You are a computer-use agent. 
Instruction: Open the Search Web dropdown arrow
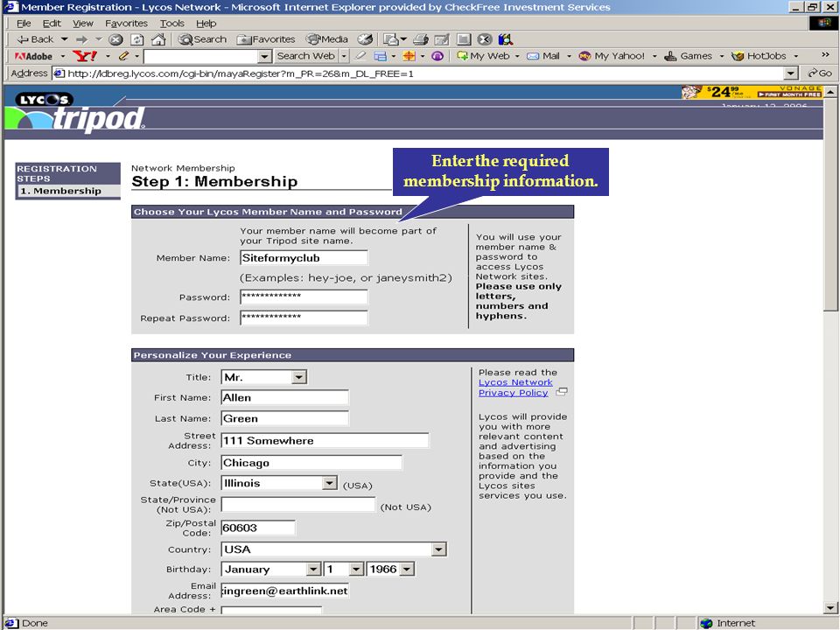[344, 56]
